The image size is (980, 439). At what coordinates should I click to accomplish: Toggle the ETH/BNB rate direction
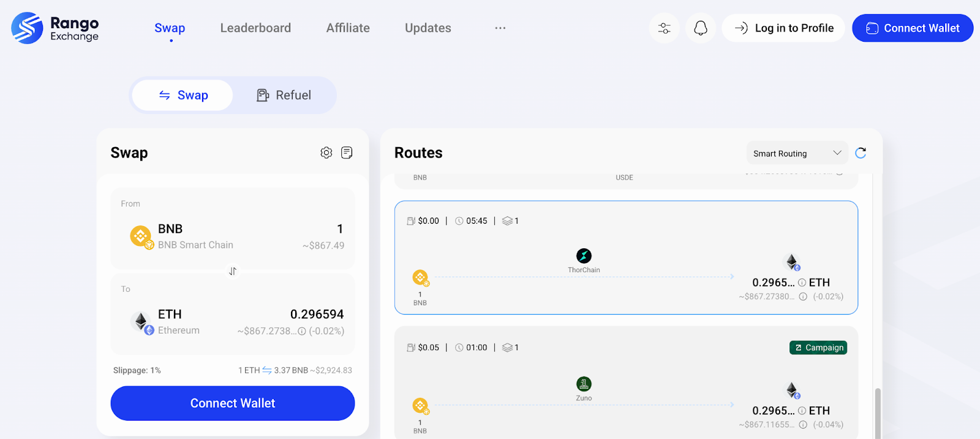[267, 370]
